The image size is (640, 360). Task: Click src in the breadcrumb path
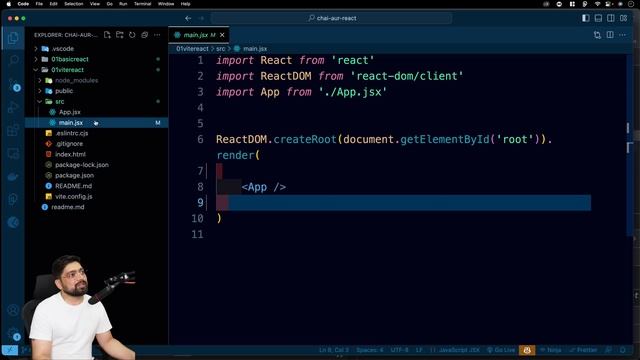[221, 49]
